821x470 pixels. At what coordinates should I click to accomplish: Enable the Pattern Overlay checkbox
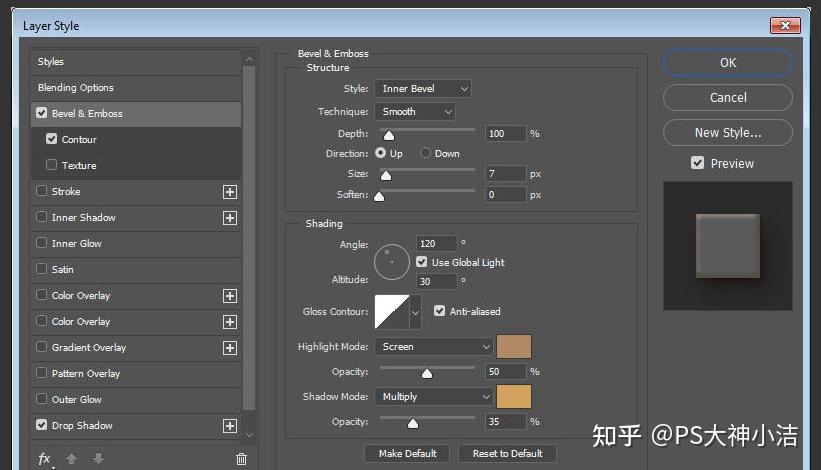click(x=42, y=373)
